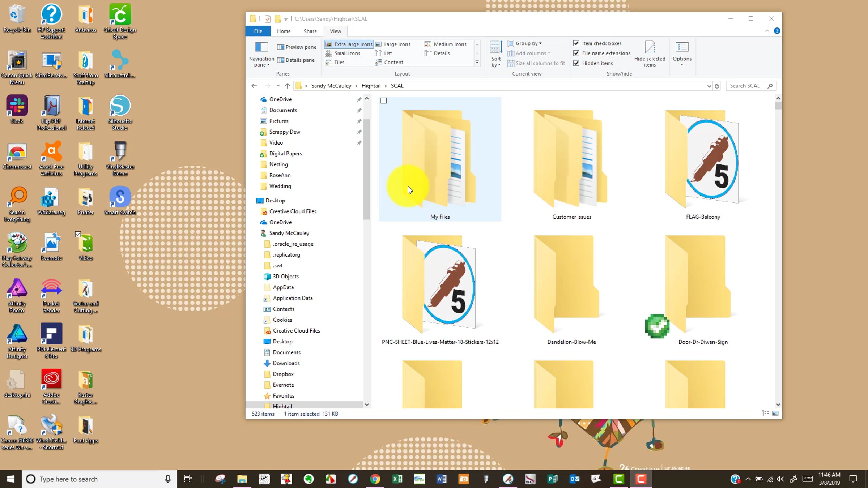Image resolution: width=868 pixels, height=488 pixels.
Task: Click the file list vertical scrollbar thumb
Action: (x=778, y=106)
